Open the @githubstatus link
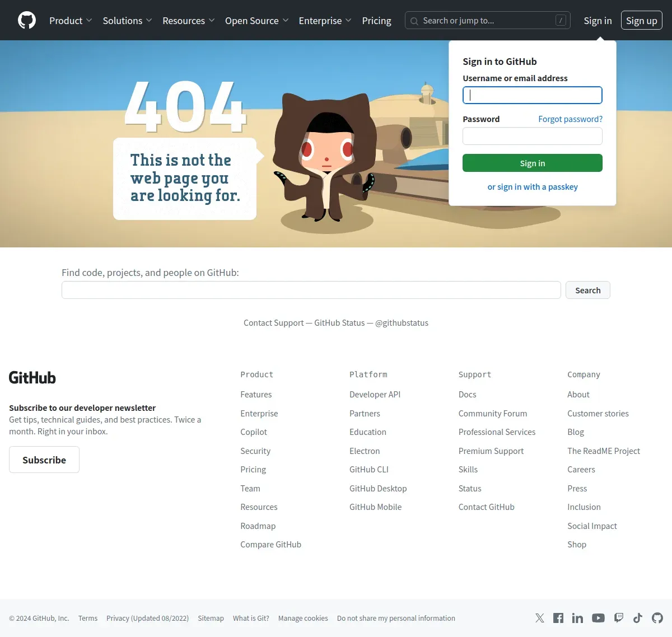Image resolution: width=672 pixels, height=637 pixels. 402,323
